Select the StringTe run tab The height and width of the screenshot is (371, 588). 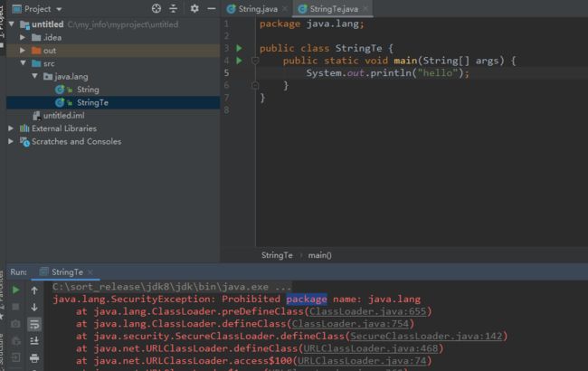click(x=67, y=271)
